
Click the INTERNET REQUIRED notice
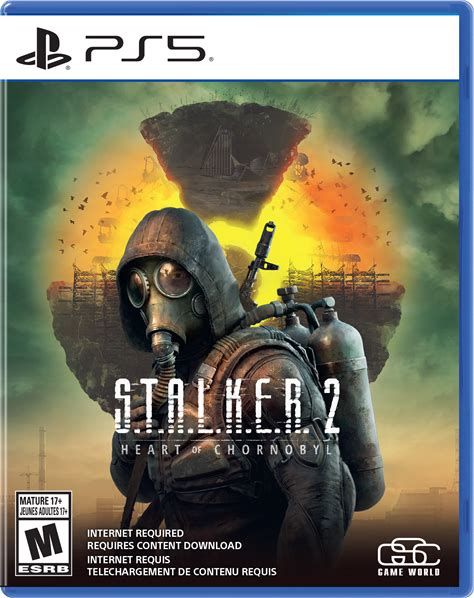135,533
